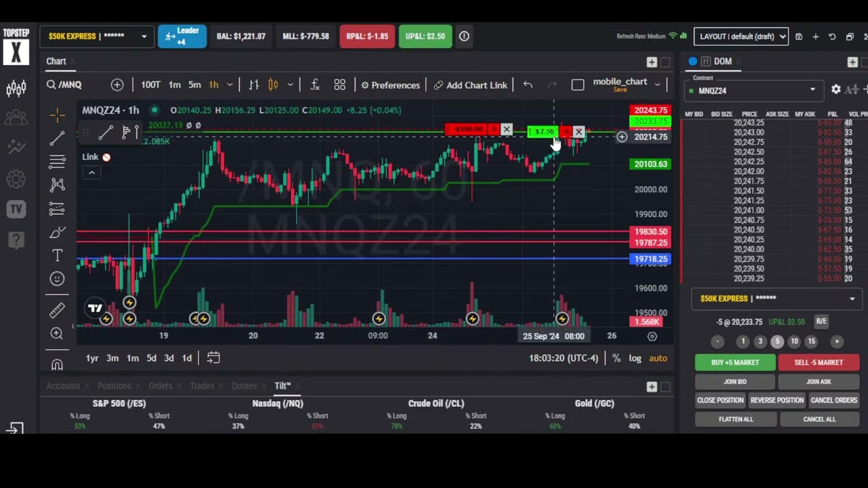Click the bar chart style icon
This screenshot has height=488, width=868.
(x=254, y=85)
